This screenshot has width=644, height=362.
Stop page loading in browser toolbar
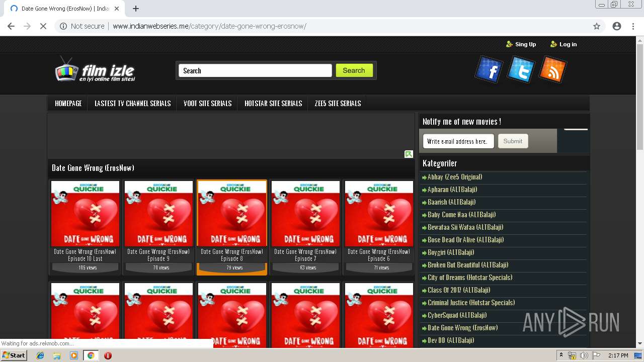[43, 26]
